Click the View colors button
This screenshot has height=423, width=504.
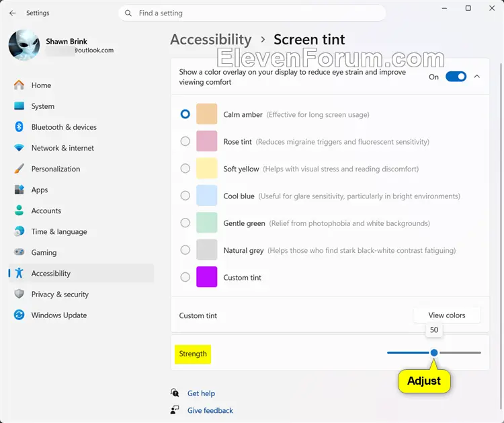point(447,315)
